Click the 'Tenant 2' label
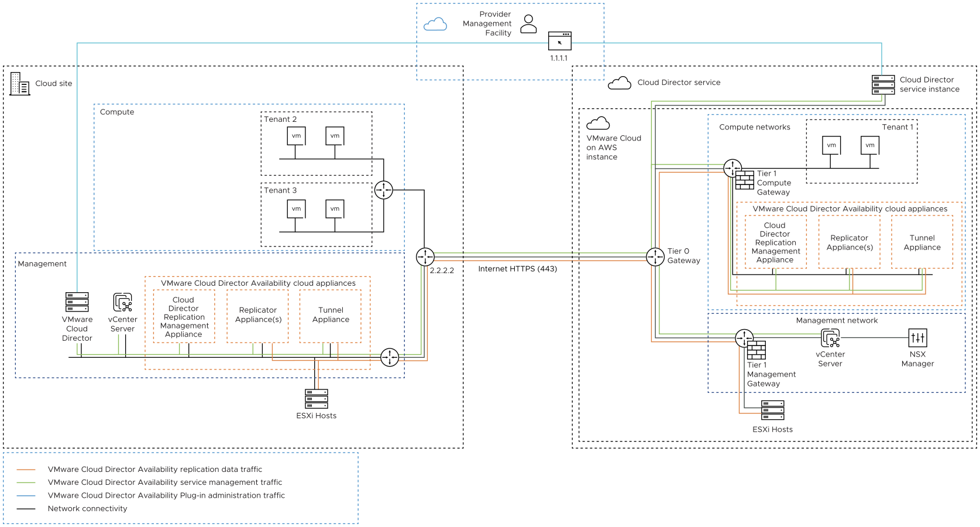 (x=280, y=119)
